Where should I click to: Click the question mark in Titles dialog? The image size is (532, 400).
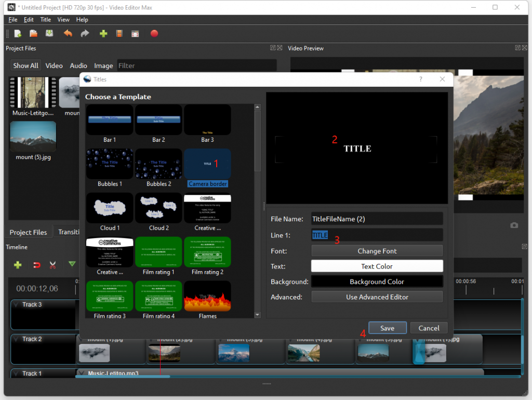421,79
